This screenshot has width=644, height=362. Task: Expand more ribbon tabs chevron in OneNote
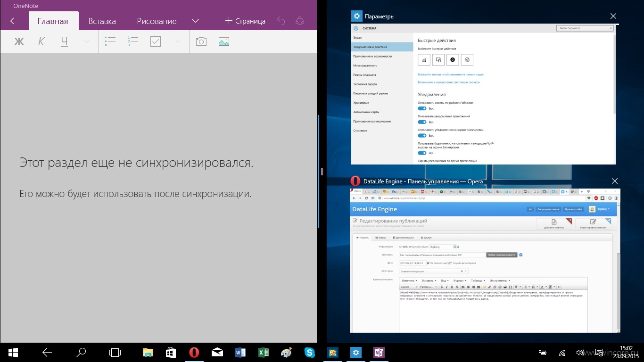(196, 21)
